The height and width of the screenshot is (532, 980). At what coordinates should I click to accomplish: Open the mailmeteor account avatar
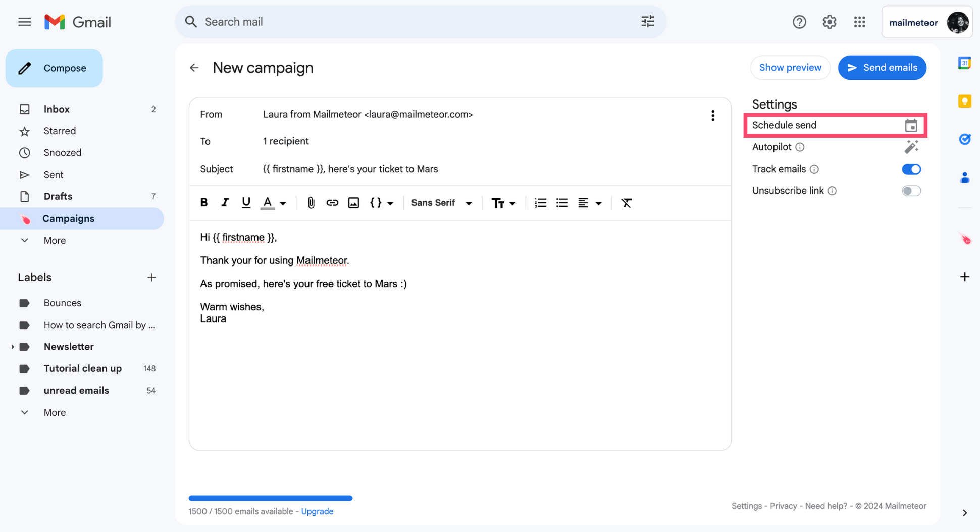coord(957,22)
